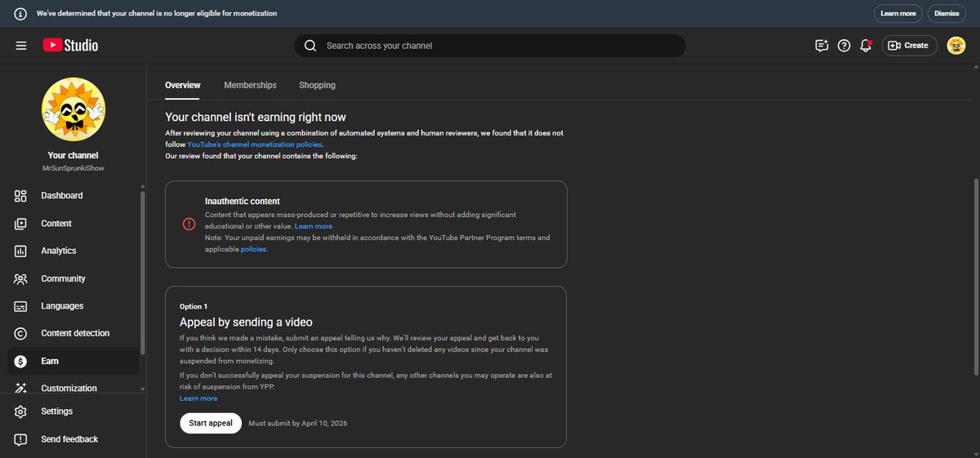Screen dimensions: 980x458
Task: Click the Appeal by sending a video heading
Action: [246, 322]
